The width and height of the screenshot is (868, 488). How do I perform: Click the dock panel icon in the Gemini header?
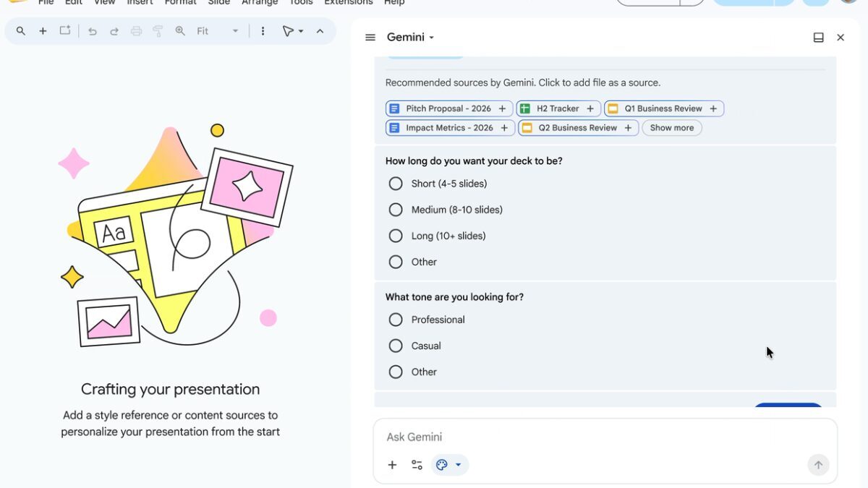[819, 38]
